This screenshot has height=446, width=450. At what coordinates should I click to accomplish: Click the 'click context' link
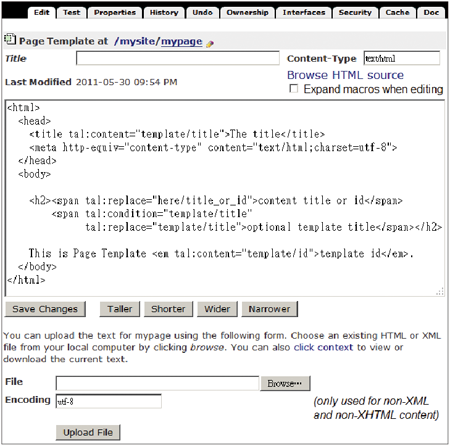pos(323,347)
